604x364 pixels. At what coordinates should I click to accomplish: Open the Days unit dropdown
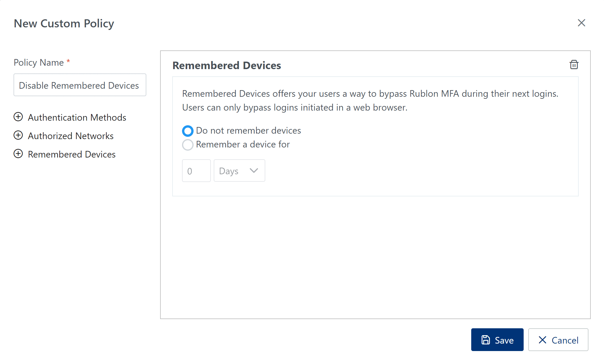pyautogui.click(x=239, y=171)
